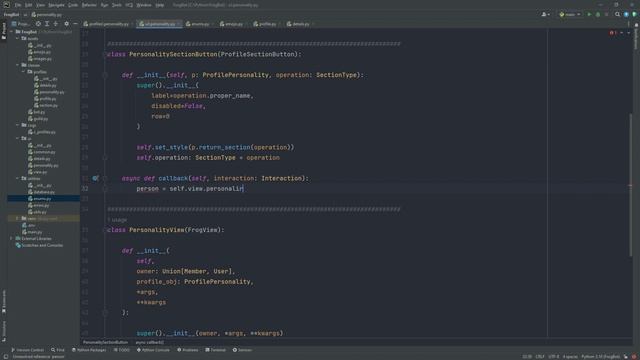Open the user account icon in the toolbar
This screenshot has width=640, height=360.
[x=545, y=14]
